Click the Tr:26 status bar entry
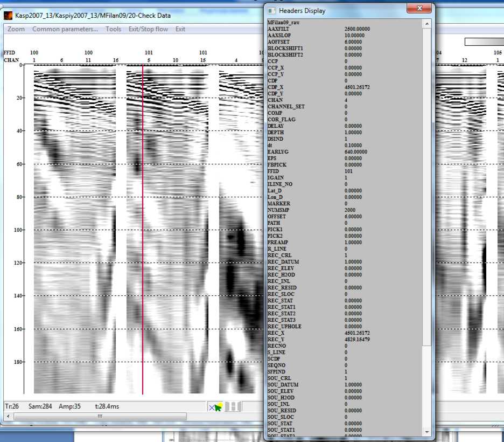This screenshot has height=442, width=504. pyautogui.click(x=12, y=406)
